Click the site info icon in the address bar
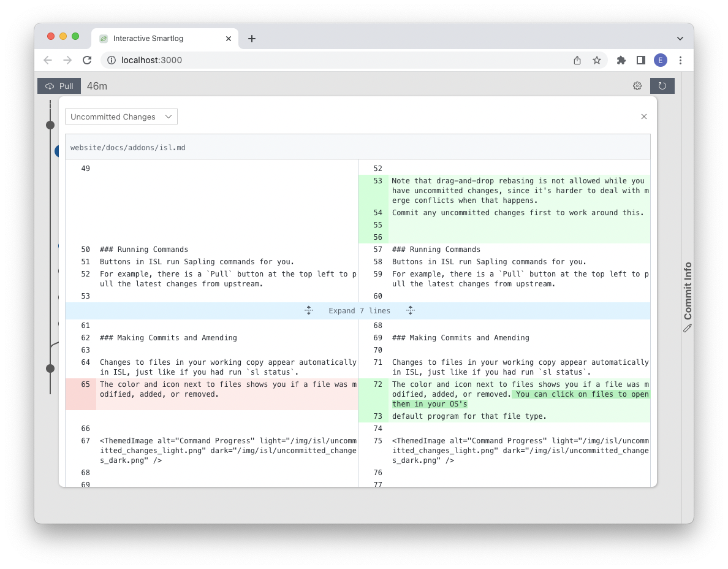Screen dimensions: 728x569 112,60
